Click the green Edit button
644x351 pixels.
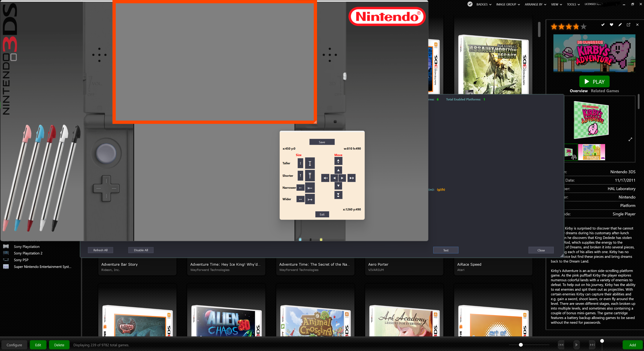point(38,345)
